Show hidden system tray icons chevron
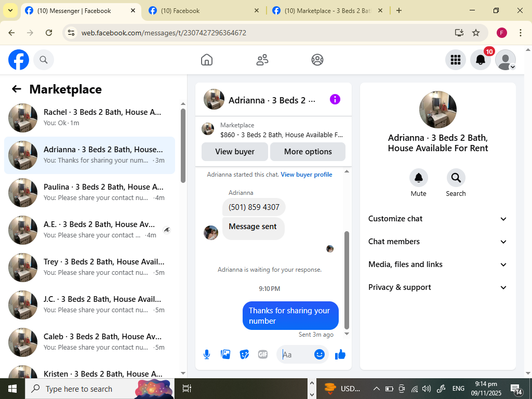 [377, 389]
